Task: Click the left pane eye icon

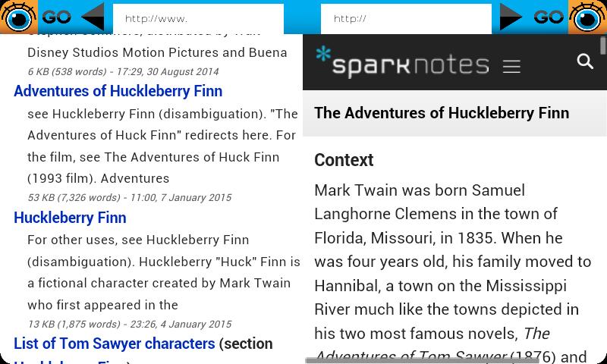Action: pyautogui.click(x=18, y=17)
